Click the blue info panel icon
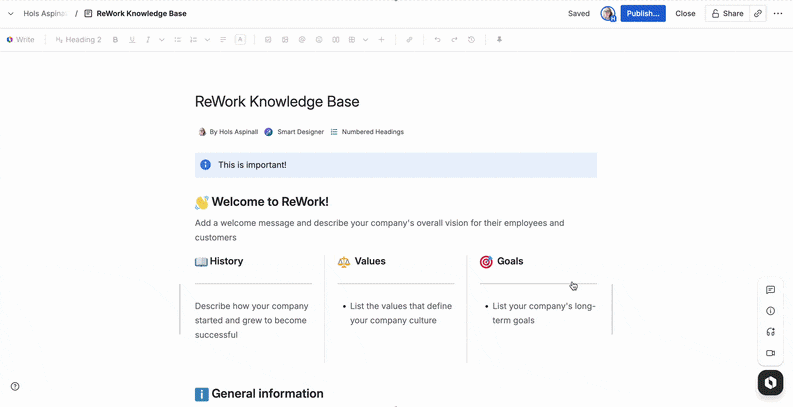Image resolution: width=793 pixels, height=407 pixels. (205, 165)
